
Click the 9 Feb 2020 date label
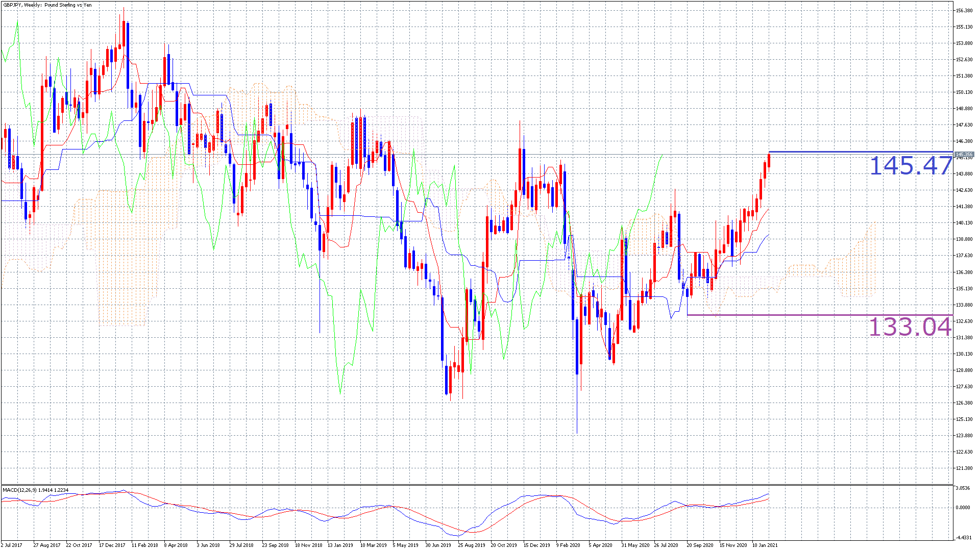coord(568,545)
